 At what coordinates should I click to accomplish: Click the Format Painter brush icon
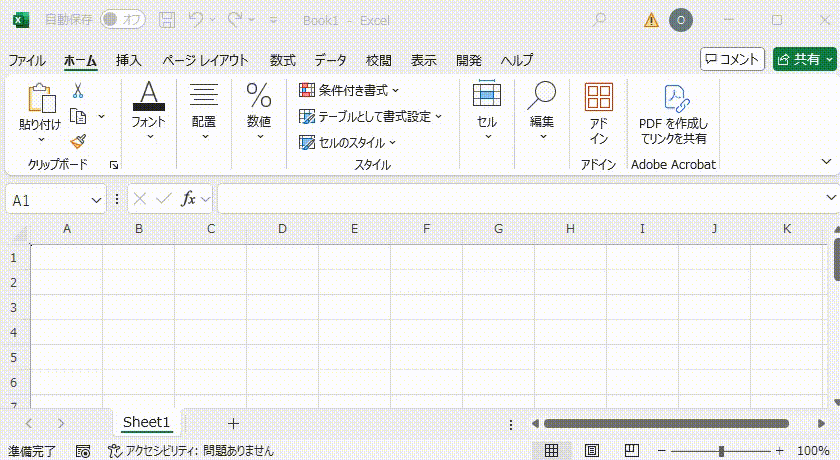(x=78, y=141)
